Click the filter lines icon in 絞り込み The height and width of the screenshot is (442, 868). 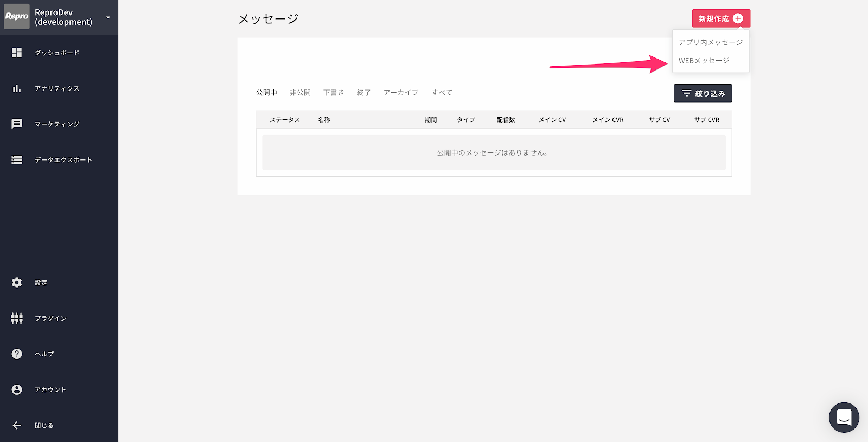tap(686, 93)
